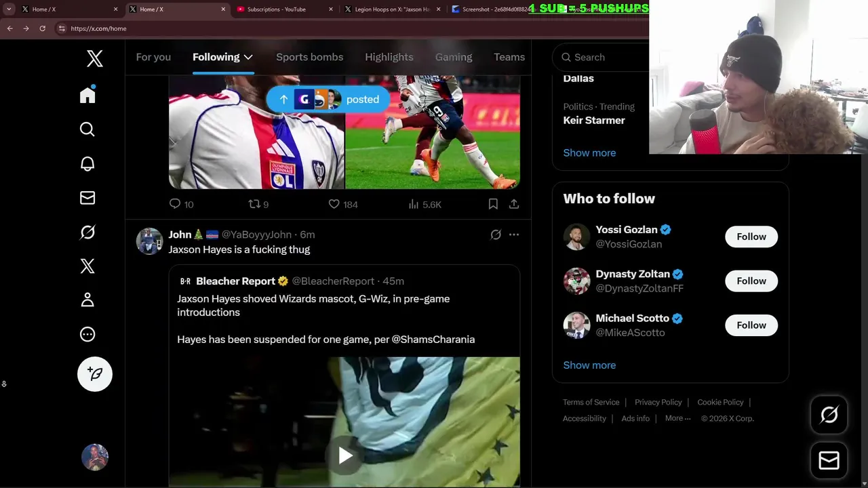Open Notifications bell icon
Image resolution: width=868 pixels, height=488 pixels.
[x=87, y=163]
